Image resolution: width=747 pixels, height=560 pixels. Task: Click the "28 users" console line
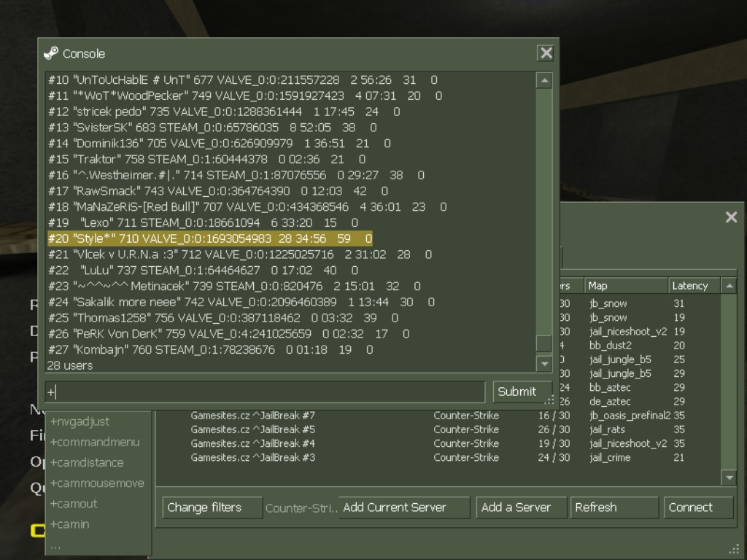tap(69, 366)
